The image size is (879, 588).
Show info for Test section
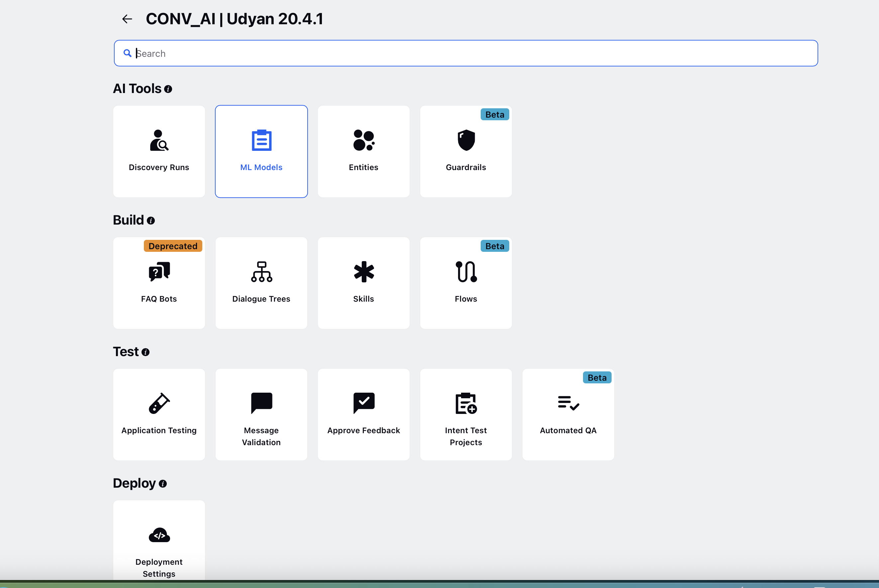pos(146,352)
